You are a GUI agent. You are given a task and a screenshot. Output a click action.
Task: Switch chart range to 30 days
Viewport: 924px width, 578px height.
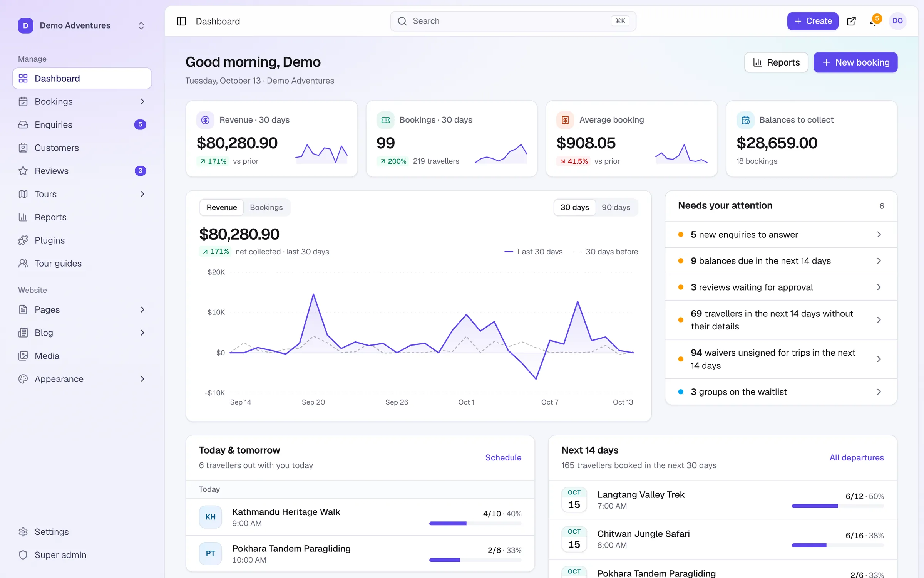[x=574, y=207]
